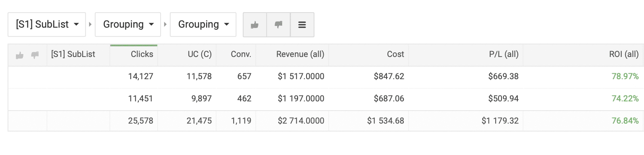Image resolution: width=644 pixels, height=155 pixels.
Task: Open the hamburger list menu button
Action: (302, 25)
